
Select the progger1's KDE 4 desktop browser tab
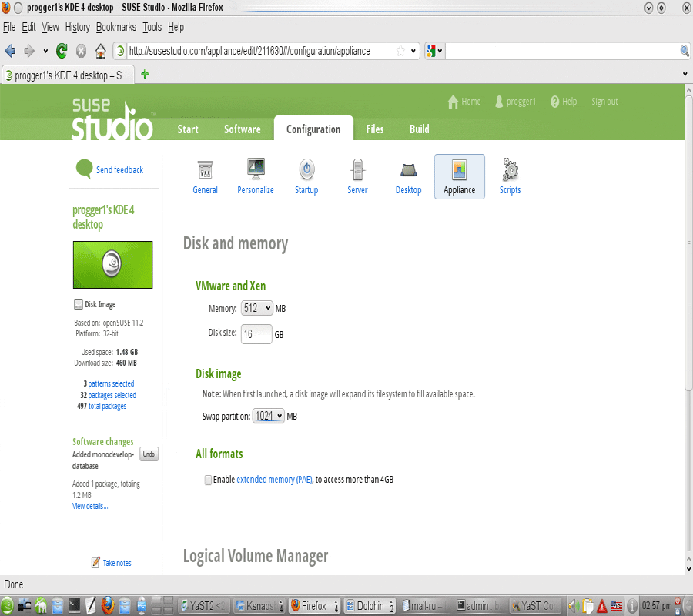pyautogui.click(x=69, y=75)
